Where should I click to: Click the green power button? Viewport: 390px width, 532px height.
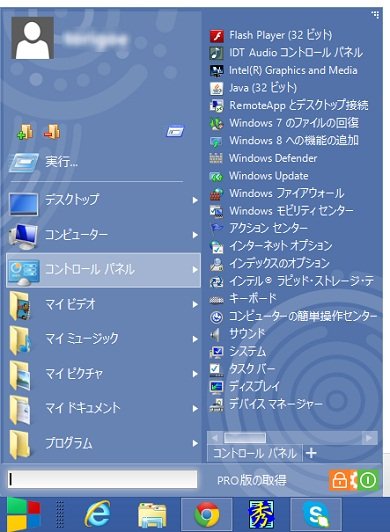tap(368, 480)
